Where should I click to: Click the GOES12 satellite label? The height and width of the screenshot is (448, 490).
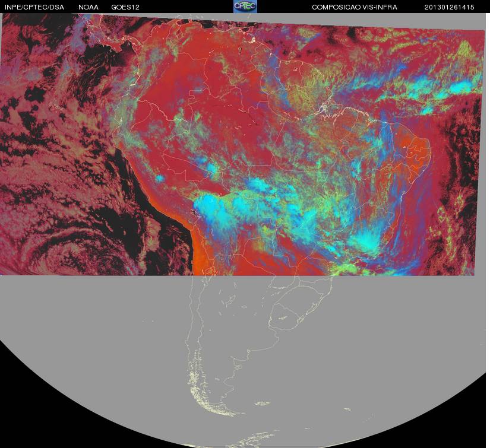(125, 7)
